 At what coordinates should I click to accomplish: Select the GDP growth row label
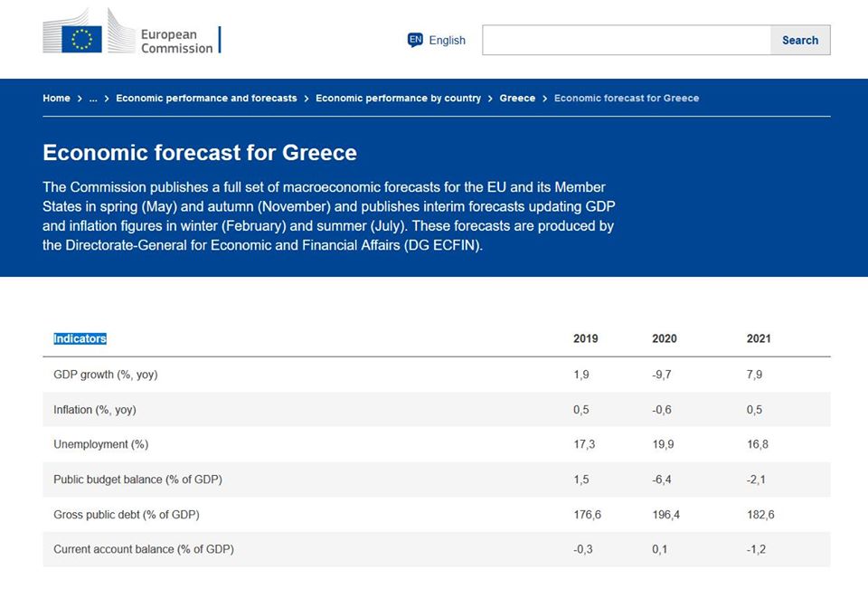pos(105,375)
